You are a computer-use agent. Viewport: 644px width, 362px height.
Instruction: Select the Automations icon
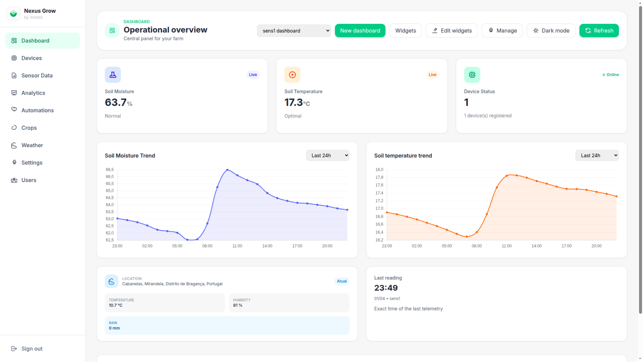point(14,110)
